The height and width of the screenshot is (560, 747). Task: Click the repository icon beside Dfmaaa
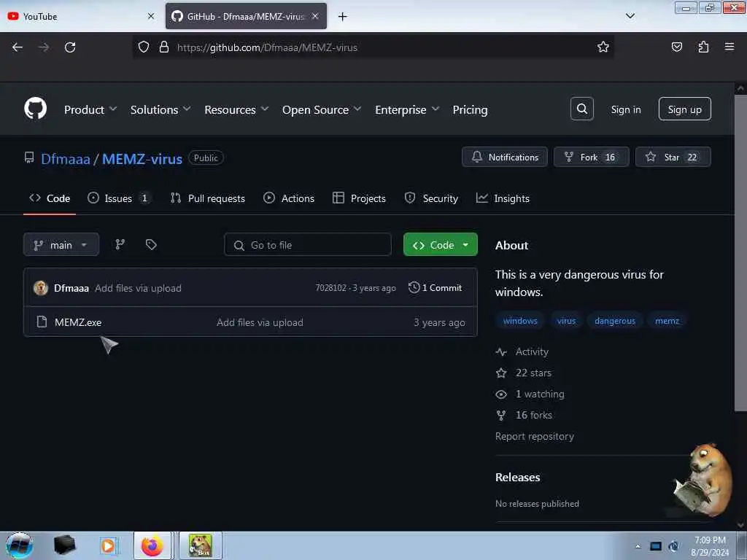tap(29, 158)
